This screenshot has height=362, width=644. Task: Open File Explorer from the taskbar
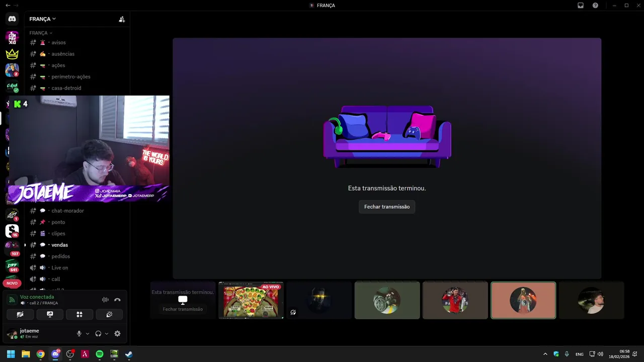point(26,354)
